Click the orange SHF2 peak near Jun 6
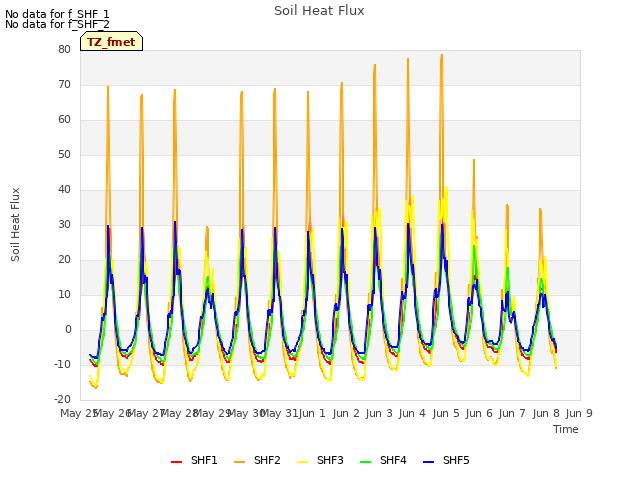This screenshot has width=640, height=480. pos(474,160)
